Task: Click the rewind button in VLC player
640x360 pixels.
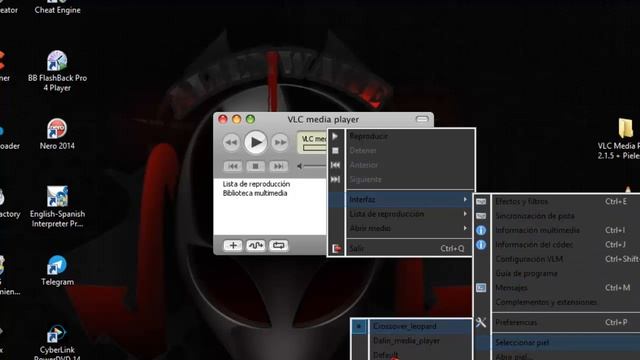Action: click(x=231, y=142)
